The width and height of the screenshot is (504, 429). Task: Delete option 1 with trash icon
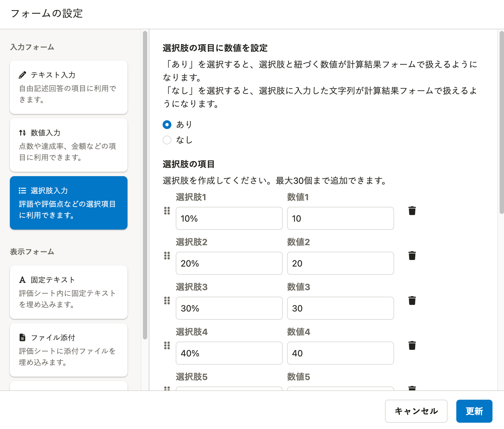click(x=412, y=211)
